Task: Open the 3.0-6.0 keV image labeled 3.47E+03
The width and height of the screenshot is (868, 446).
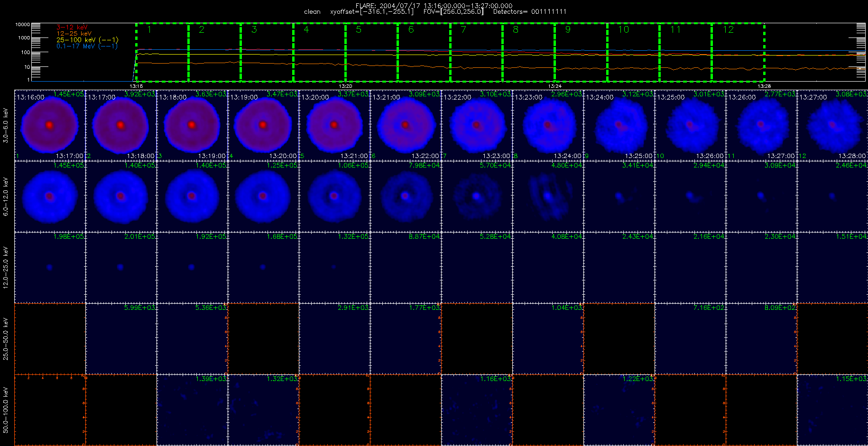Action: click(263, 125)
